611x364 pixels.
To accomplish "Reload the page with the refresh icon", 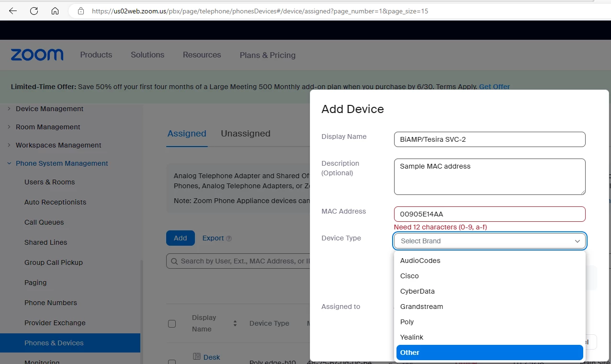I will coord(34,11).
